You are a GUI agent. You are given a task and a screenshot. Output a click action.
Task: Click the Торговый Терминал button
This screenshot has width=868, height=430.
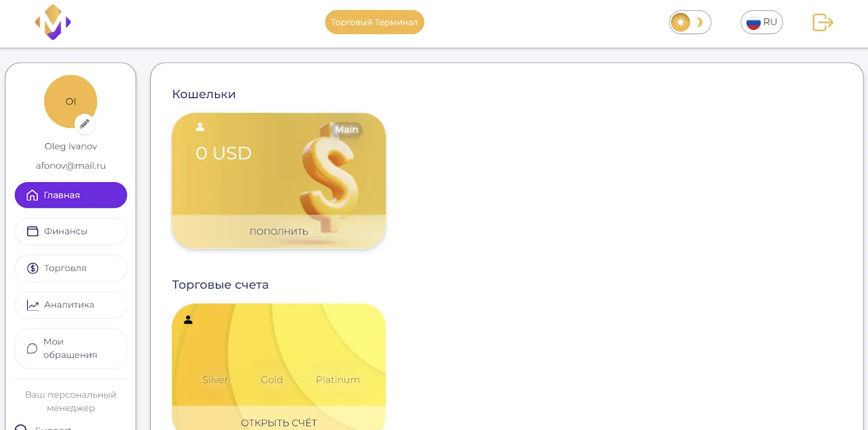pyautogui.click(x=374, y=22)
